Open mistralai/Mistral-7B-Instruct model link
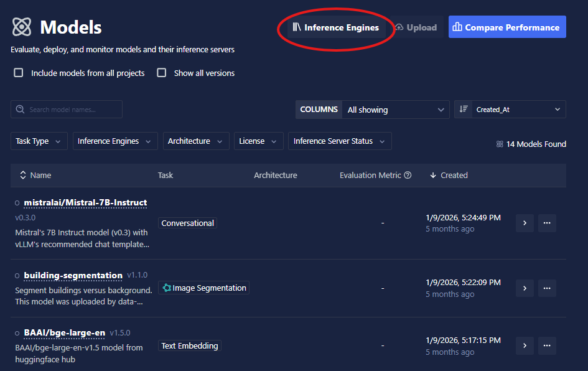The height and width of the screenshot is (371, 588). pyautogui.click(x=85, y=202)
